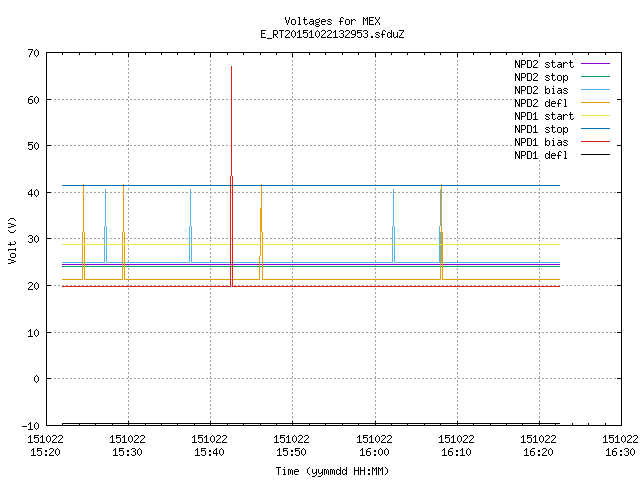The height and width of the screenshot is (480, 640).
Task: Click the purple NPD2 start legend line sample
Action: click(595, 64)
